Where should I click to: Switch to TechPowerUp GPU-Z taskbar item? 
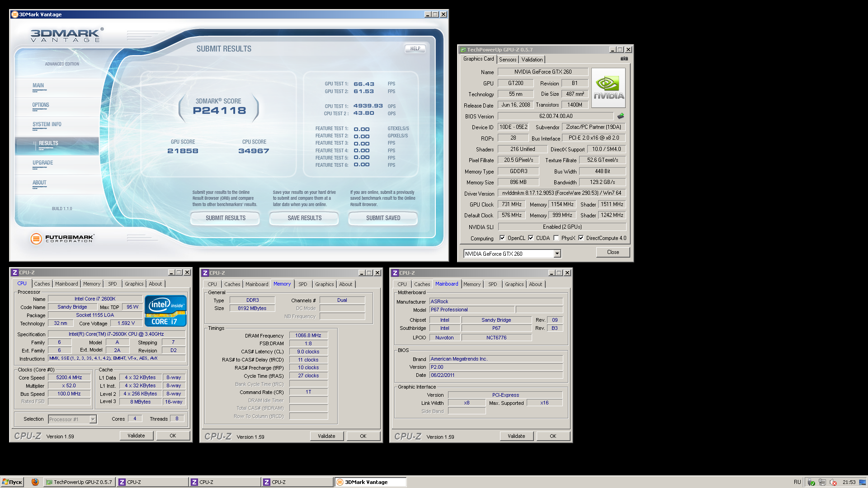click(x=79, y=482)
